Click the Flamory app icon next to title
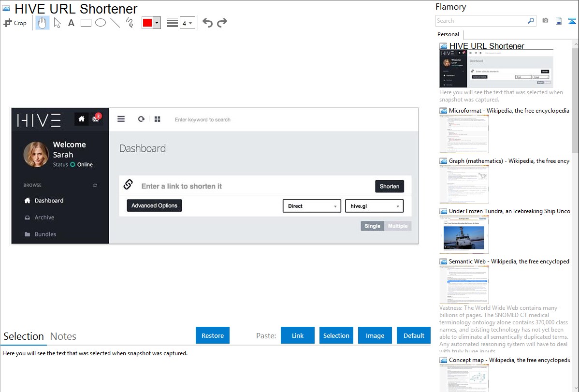 point(6,8)
